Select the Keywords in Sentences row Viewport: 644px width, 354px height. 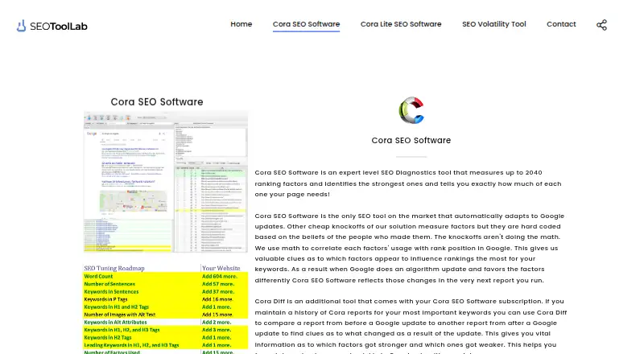[166, 291]
